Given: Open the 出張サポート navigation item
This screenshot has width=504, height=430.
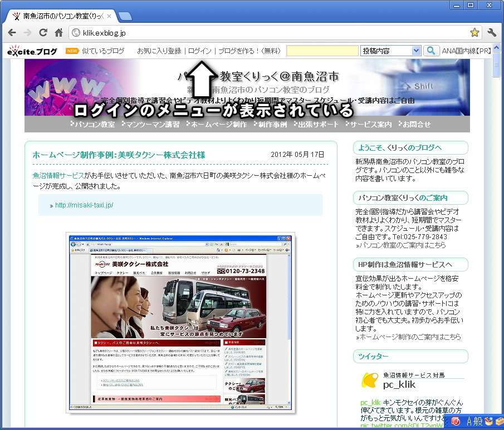Looking at the screenshot, I should tap(316, 124).
